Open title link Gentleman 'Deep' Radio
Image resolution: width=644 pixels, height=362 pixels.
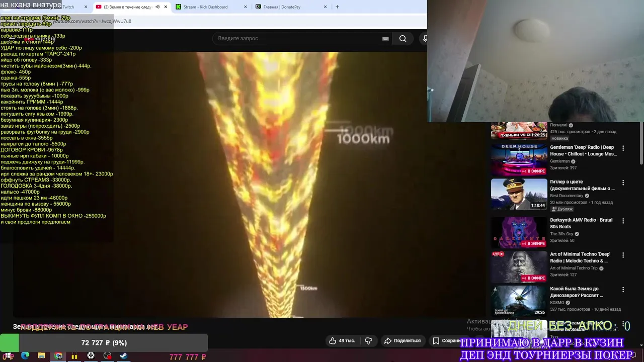pyautogui.click(x=583, y=150)
